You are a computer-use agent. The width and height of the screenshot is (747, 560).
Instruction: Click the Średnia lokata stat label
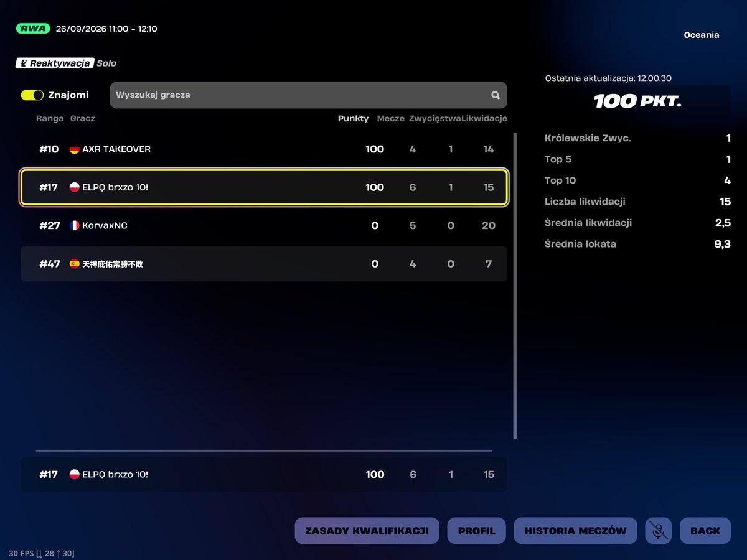(x=580, y=244)
